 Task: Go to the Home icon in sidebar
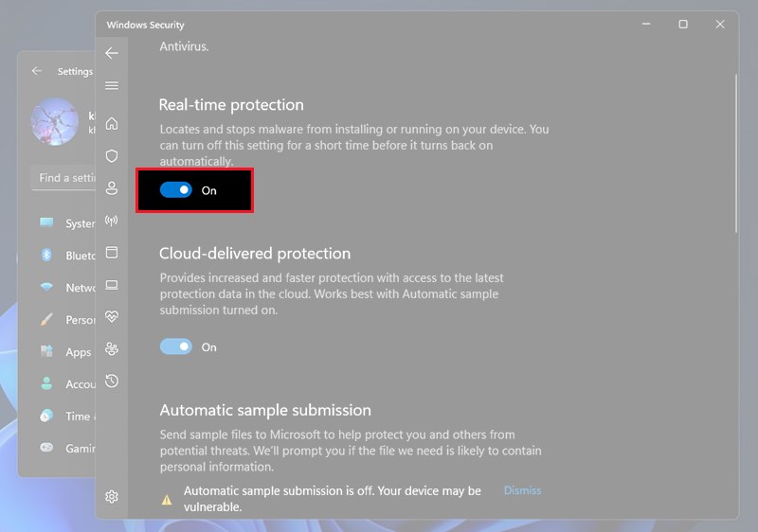(112, 124)
